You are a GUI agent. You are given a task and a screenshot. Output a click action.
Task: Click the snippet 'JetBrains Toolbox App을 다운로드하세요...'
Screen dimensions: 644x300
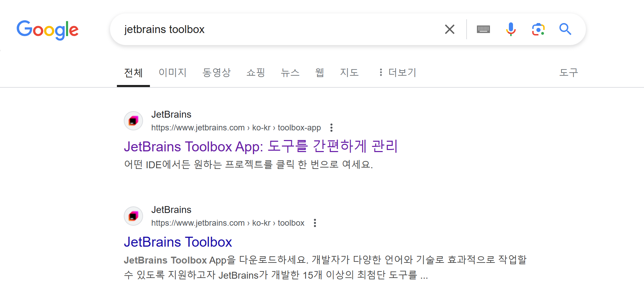(x=325, y=267)
